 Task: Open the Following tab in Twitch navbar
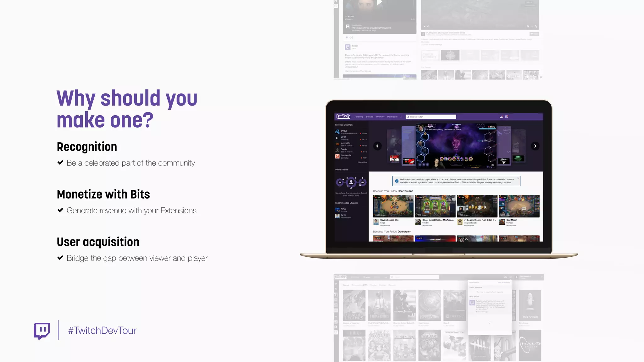click(x=359, y=117)
